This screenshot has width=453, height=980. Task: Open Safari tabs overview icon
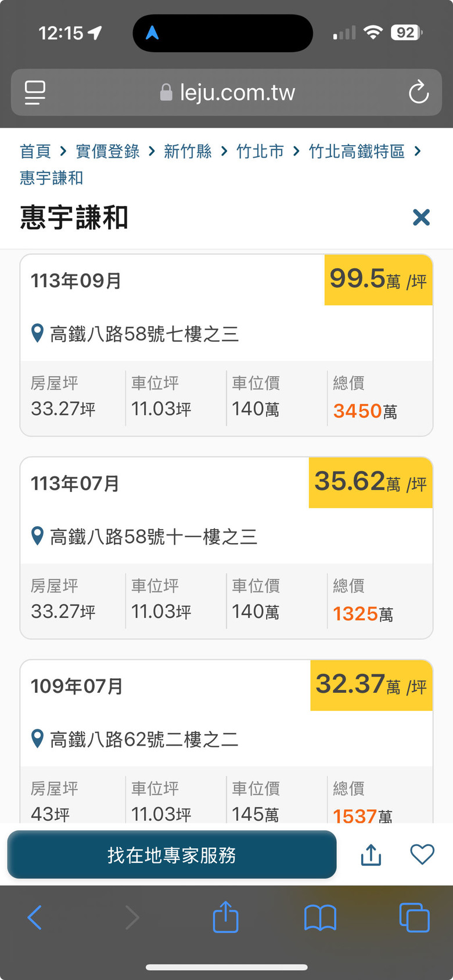pos(414,918)
